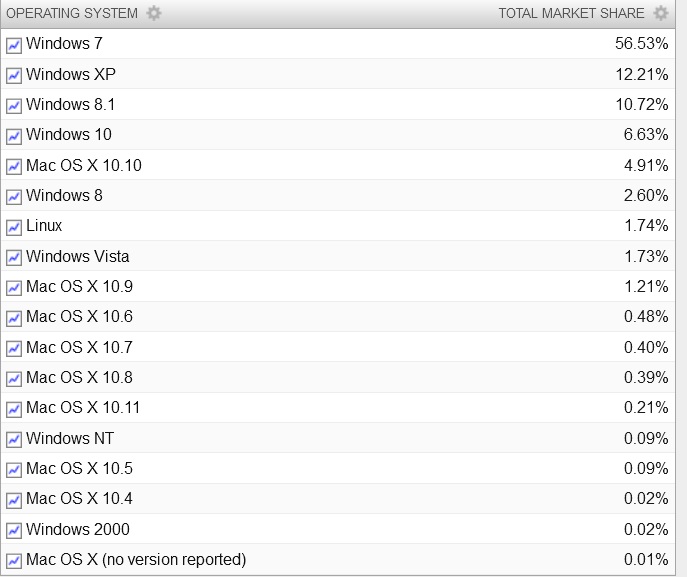
Task: Select the 56.53% market share value
Action: (x=641, y=43)
